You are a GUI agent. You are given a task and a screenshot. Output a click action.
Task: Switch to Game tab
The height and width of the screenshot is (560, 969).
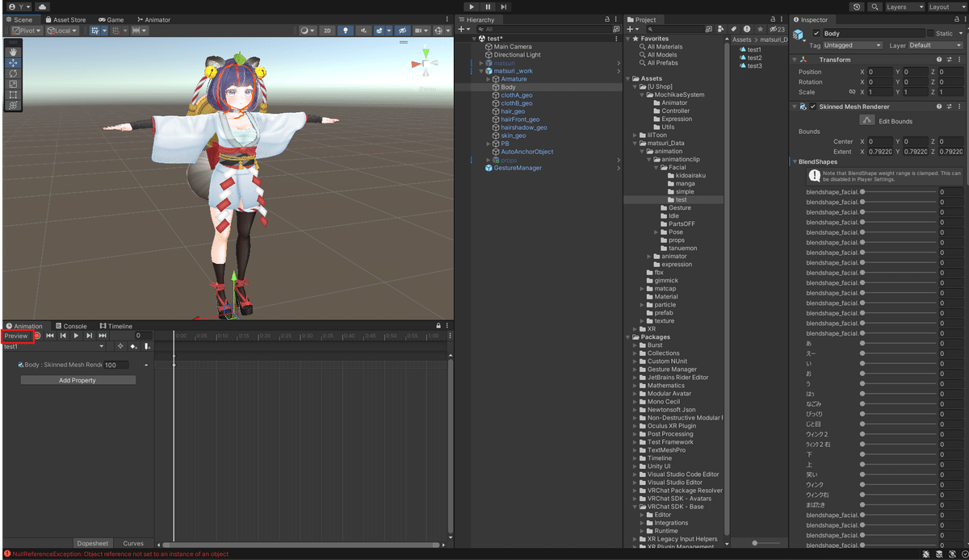click(x=111, y=19)
